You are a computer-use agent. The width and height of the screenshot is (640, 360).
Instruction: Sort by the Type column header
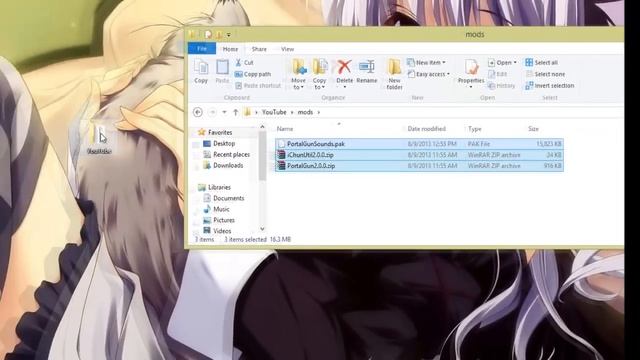[x=475, y=129]
